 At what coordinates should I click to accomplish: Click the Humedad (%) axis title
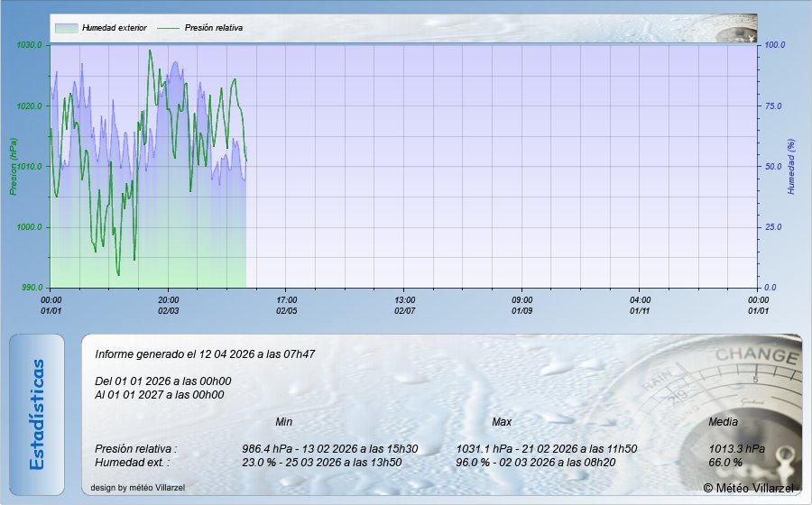click(791, 167)
